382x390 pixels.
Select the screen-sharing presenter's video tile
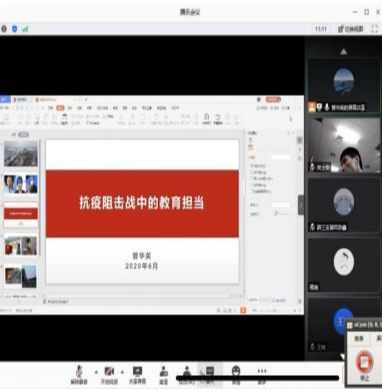click(343, 86)
